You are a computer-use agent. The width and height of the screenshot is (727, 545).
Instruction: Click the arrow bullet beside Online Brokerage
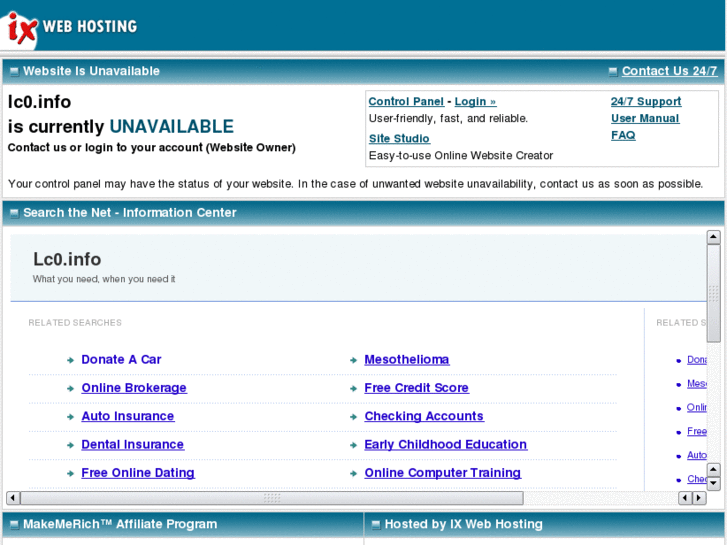[x=70, y=389]
